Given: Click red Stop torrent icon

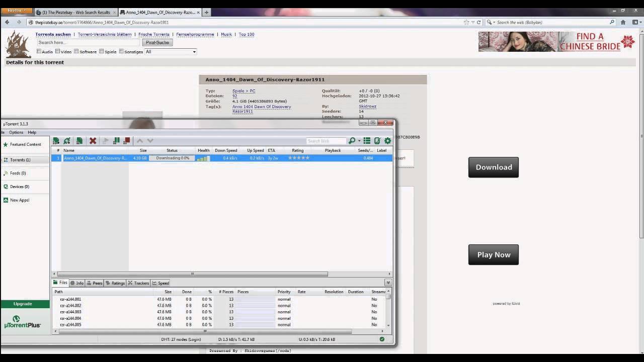Looking at the screenshot, I should [x=127, y=141].
